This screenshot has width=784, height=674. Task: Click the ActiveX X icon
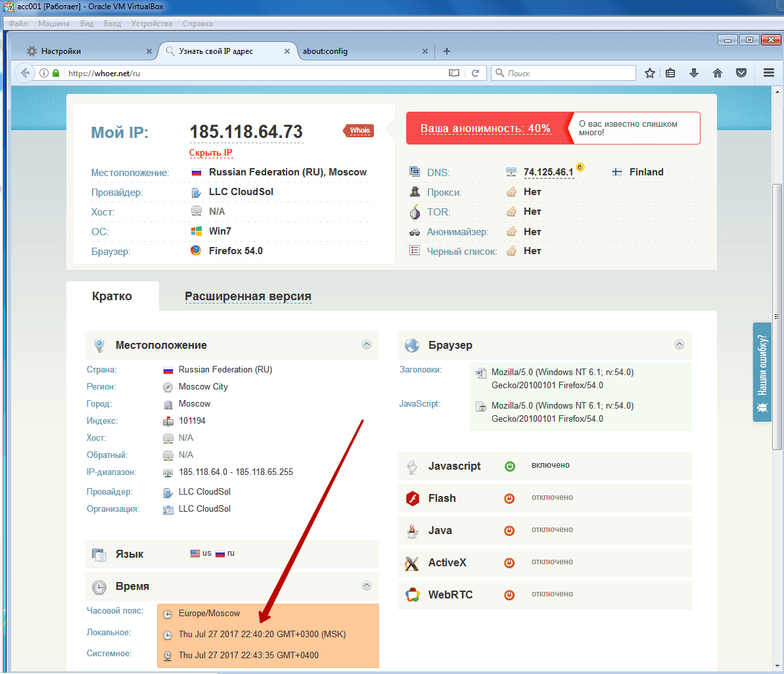tap(412, 563)
